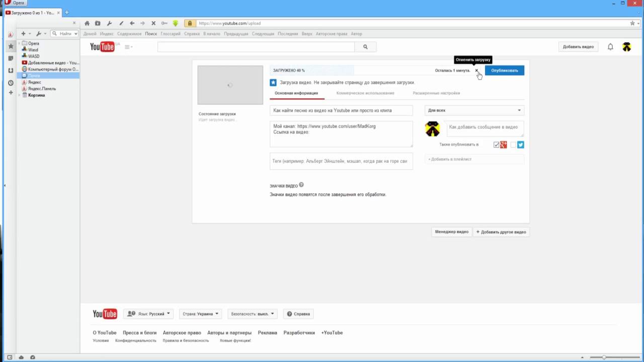
Task: Open 'Авторское право' footer link
Action: (182, 332)
